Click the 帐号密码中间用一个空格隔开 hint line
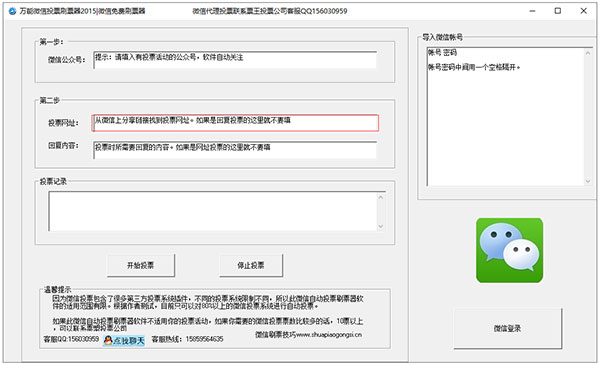Screen dimensions: 600x365 [x=474, y=67]
